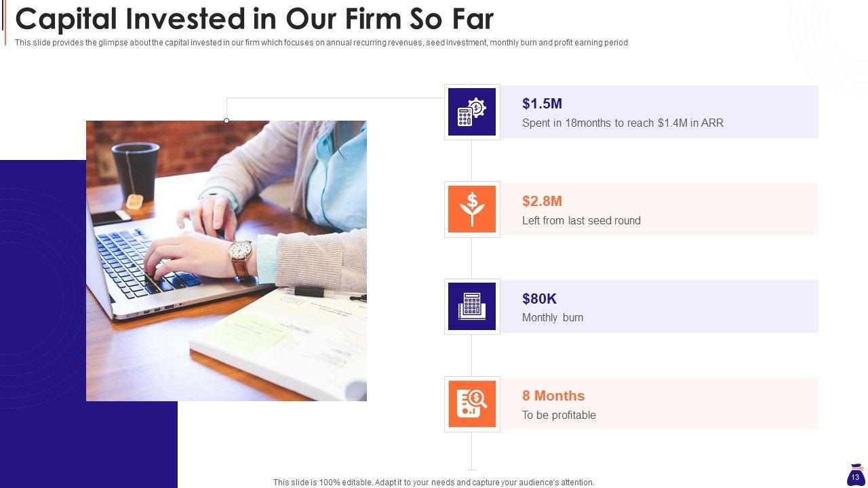868x488 pixels.
Task: Click the $80K heading
Action: point(539,299)
